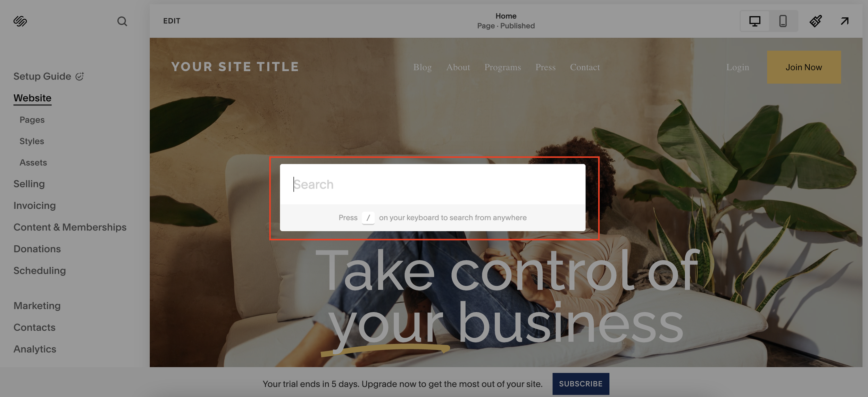Image resolution: width=868 pixels, height=397 pixels.
Task: Open Content & Memberships section
Action: coord(70,227)
